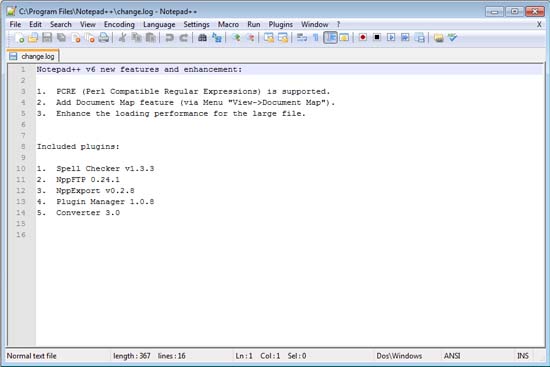Viewport: 550px width, 367px height.
Task: Click text 'NppExport v0.2.8'
Action: click(95, 191)
